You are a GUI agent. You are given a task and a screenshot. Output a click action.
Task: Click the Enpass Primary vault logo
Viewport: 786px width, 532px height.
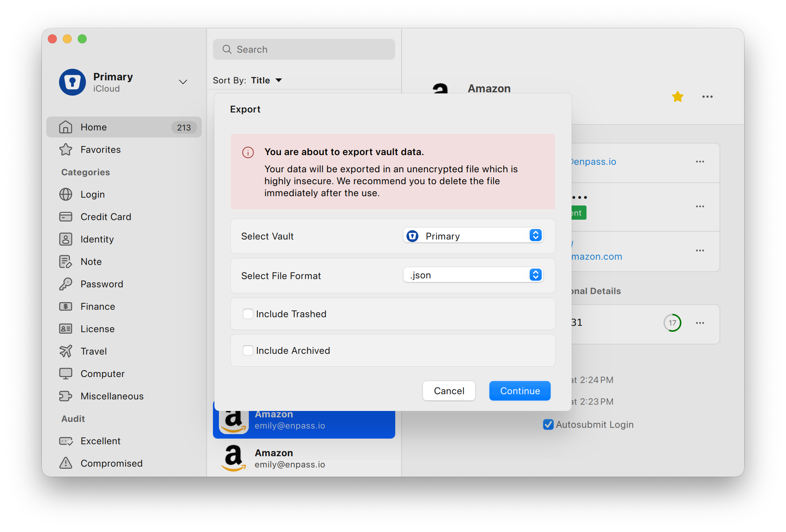coord(72,82)
